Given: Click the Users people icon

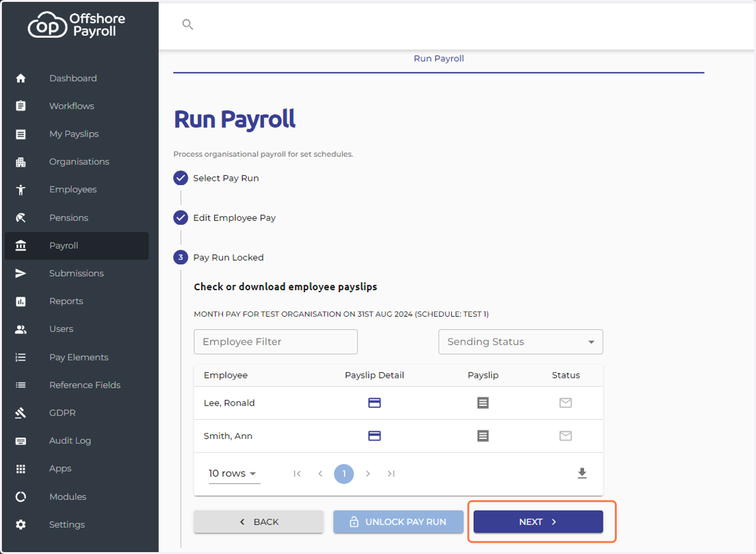Looking at the screenshot, I should [x=21, y=329].
